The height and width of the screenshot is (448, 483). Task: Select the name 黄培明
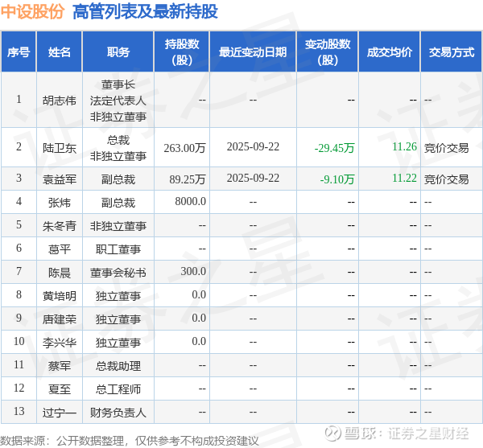[59, 296]
